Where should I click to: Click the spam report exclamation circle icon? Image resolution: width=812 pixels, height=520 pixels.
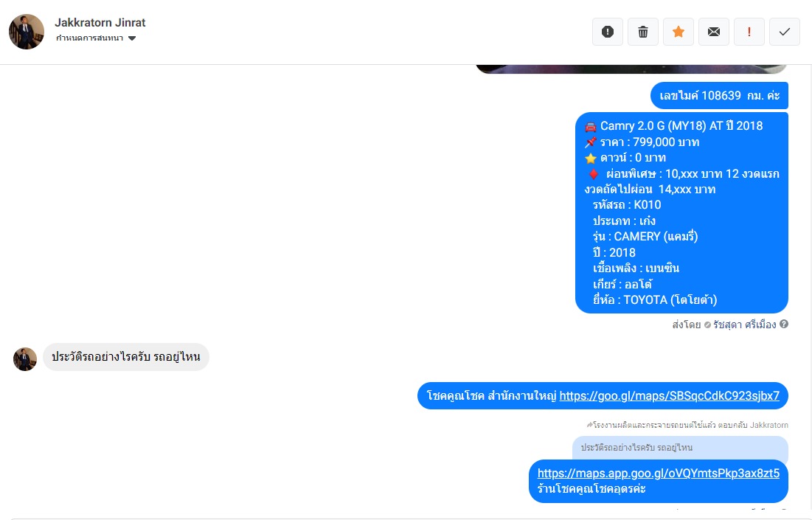[608, 32]
